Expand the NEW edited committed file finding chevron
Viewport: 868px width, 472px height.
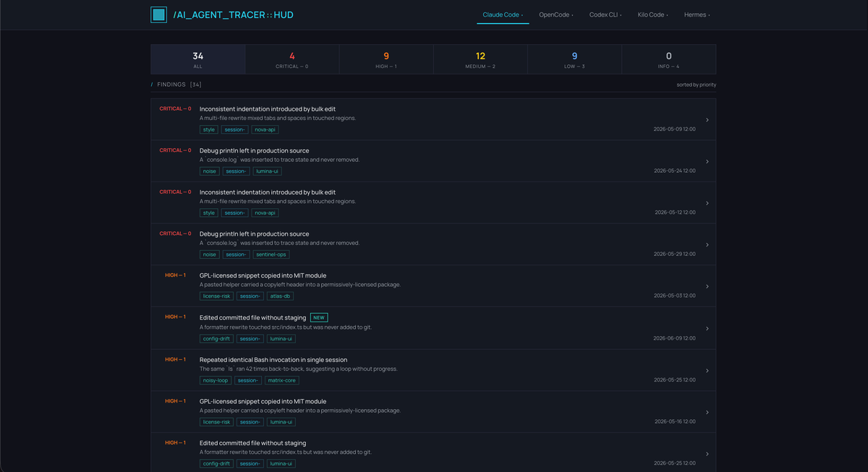pos(707,328)
